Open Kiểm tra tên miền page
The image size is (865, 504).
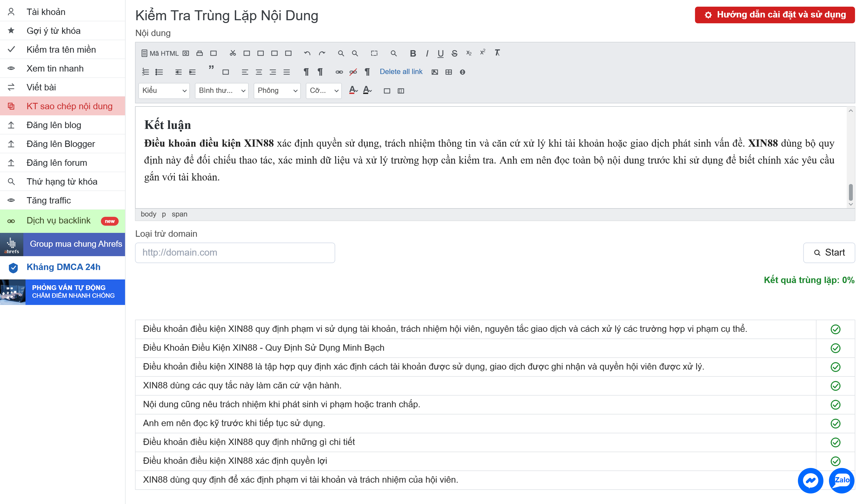62,50
